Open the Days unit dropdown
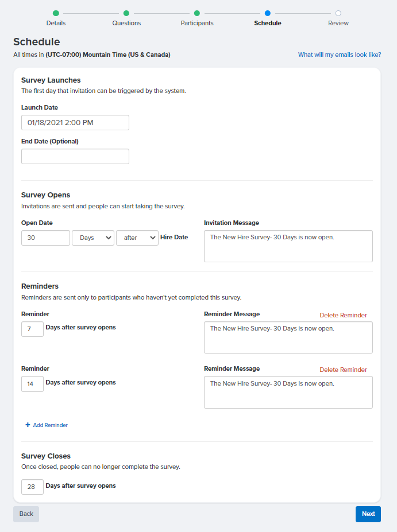 tap(92, 238)
